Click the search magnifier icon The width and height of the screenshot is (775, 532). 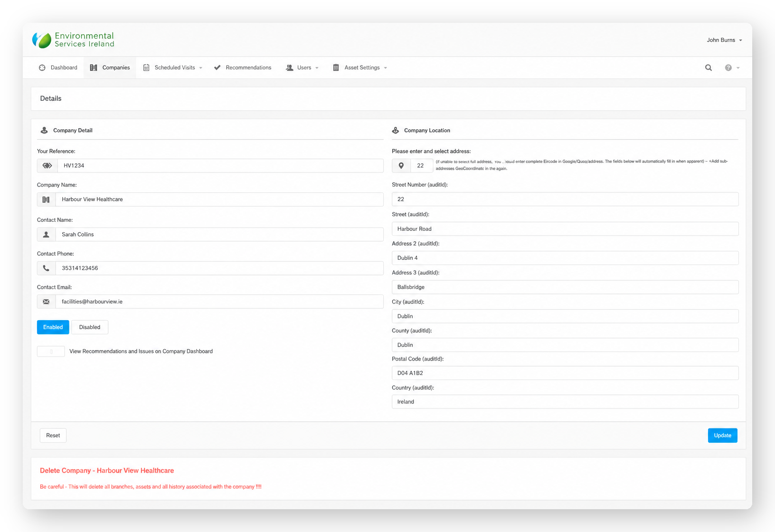708,67
